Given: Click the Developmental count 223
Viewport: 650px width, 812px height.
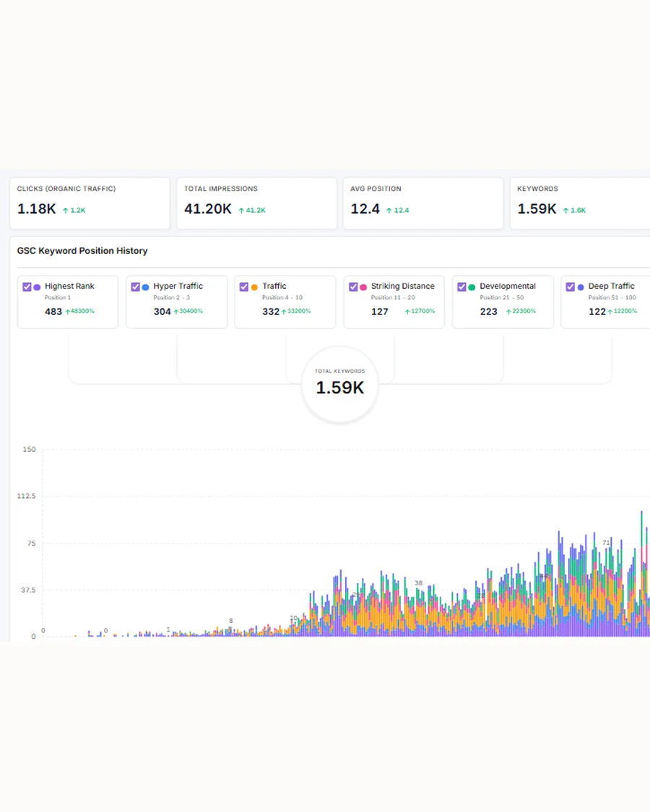Looking at the screenshot, I should [488, 311].
